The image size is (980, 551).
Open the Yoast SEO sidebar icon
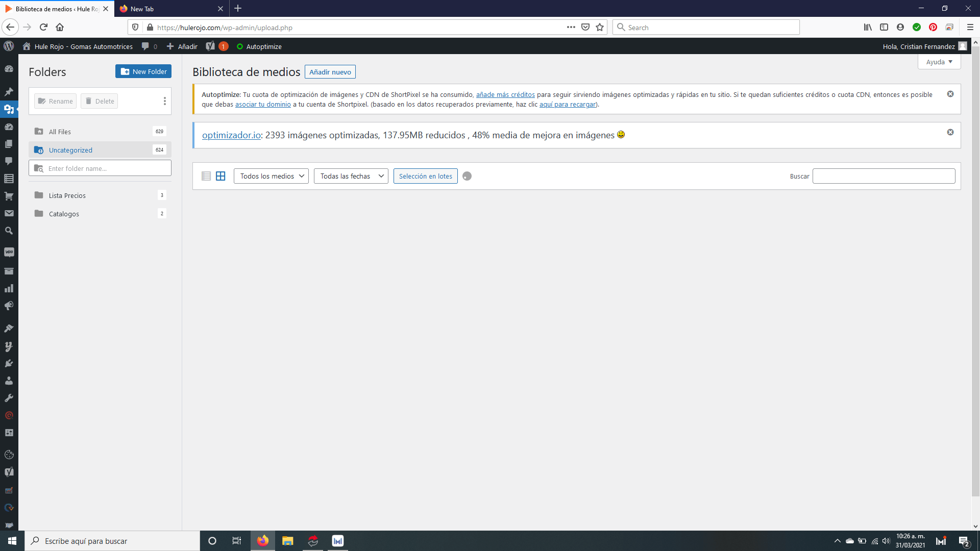pyautogui.click(x=9, y=472)
